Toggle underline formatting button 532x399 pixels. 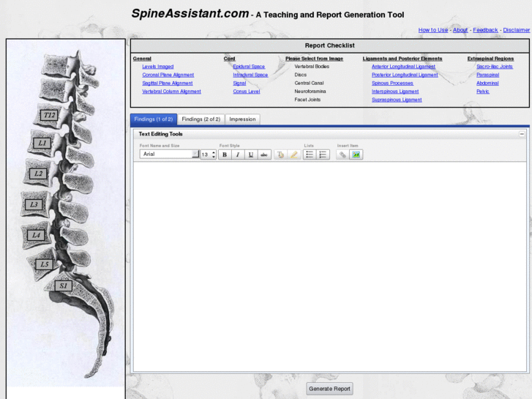coord(251,154)
